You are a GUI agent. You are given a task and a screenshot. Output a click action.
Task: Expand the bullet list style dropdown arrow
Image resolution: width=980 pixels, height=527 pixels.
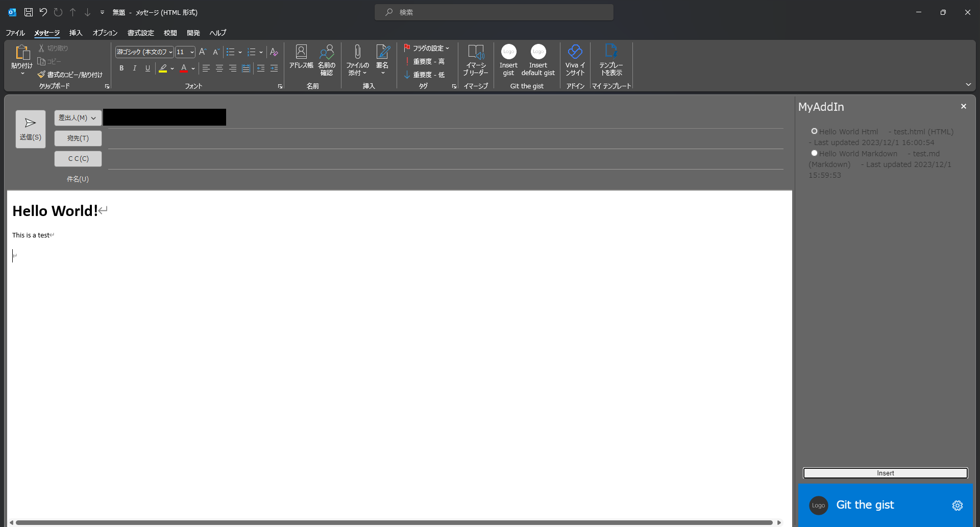pyautogui.click(x=240, y=52)
